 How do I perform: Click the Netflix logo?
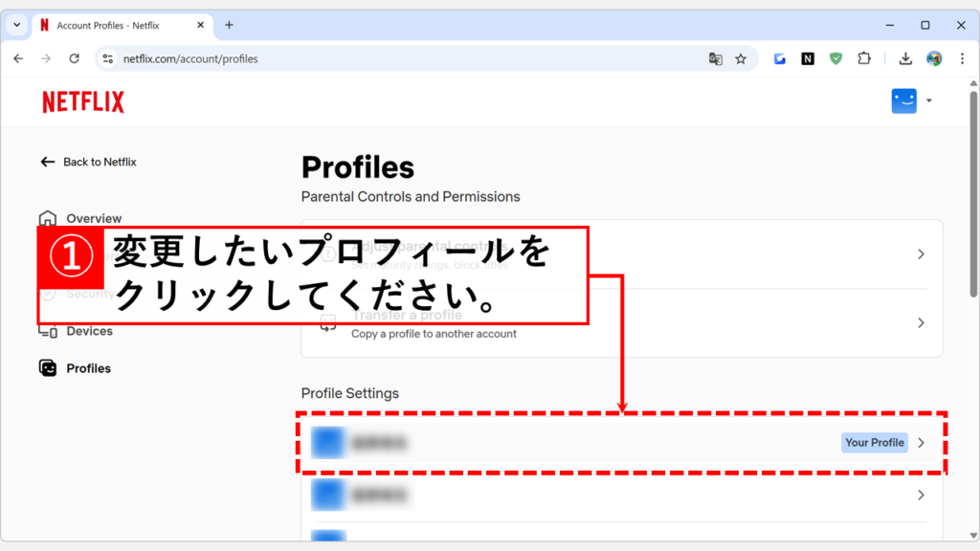click(x=83, y=101)
